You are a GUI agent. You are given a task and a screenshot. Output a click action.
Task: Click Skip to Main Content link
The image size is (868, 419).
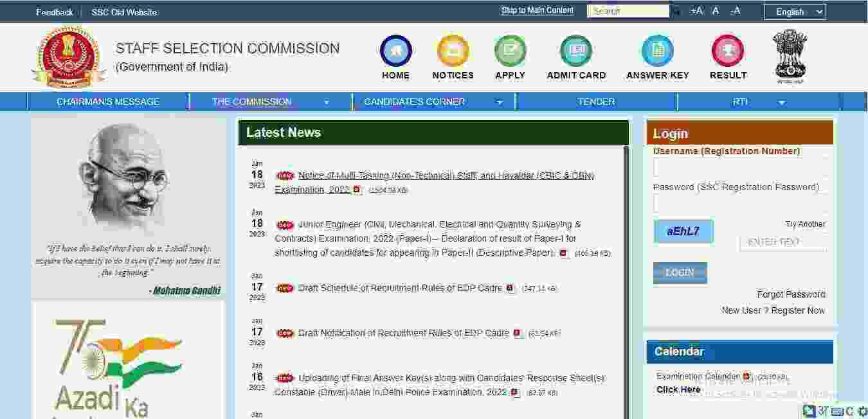pyautogui.click(x=538, y=10)
